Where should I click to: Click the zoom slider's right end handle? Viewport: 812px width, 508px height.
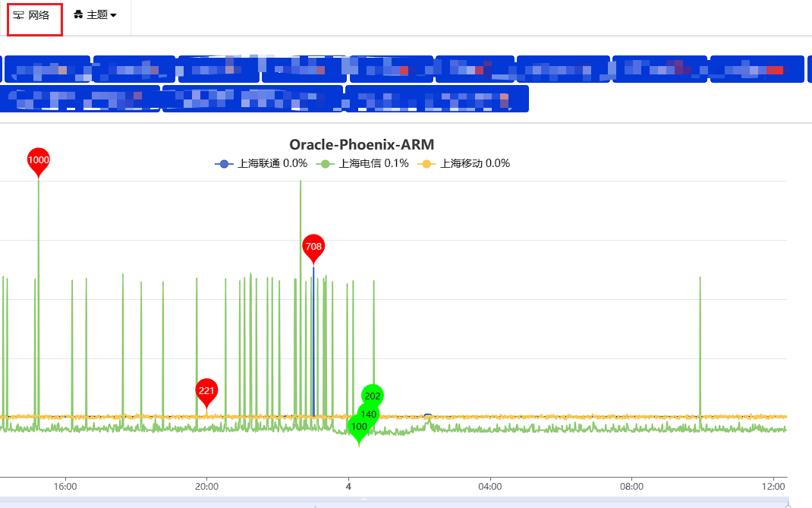788,503
